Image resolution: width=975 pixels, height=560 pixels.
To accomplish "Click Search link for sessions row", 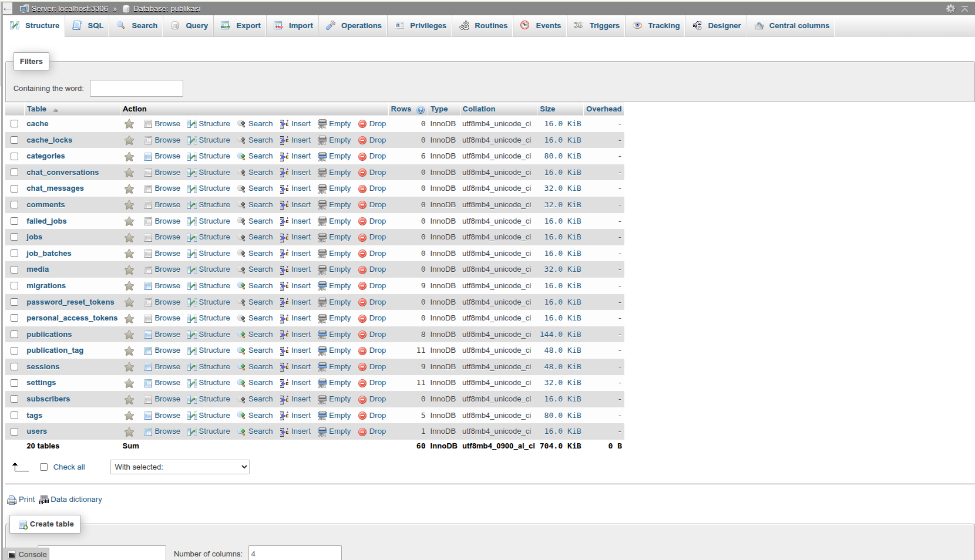I will coord(260,367).
